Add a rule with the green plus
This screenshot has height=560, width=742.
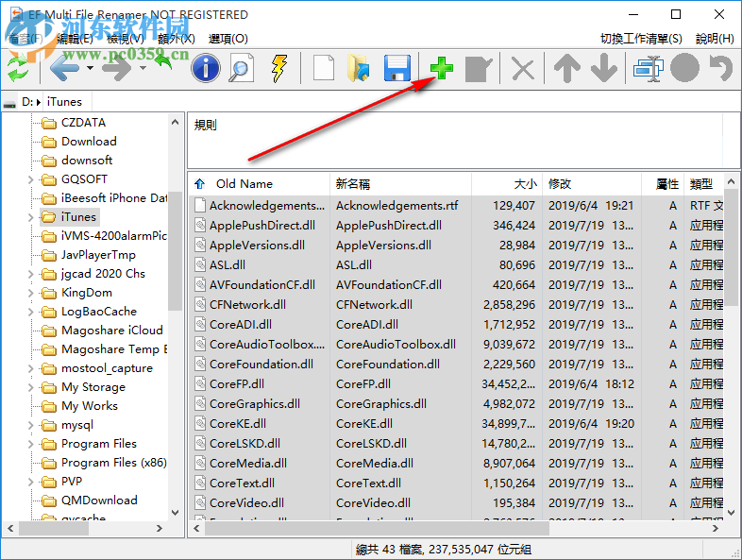coord(442,69)
